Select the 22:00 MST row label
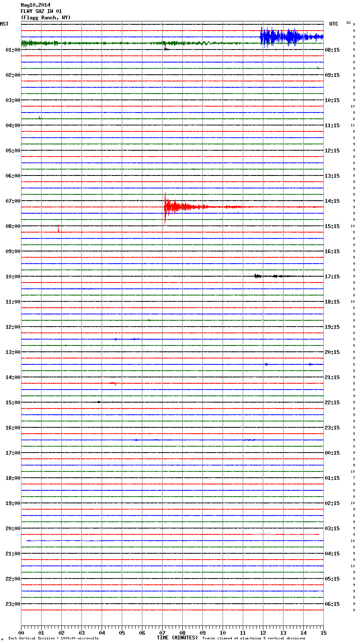 pos(13,579)
